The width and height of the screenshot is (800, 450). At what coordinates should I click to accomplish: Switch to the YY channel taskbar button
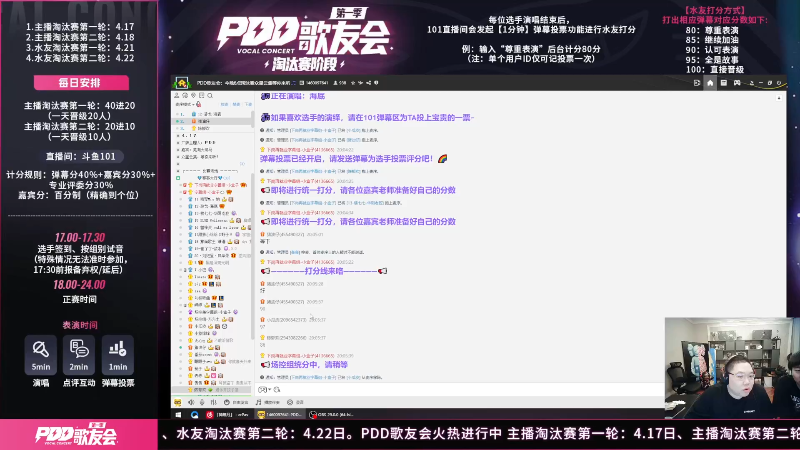pos(280,415)
